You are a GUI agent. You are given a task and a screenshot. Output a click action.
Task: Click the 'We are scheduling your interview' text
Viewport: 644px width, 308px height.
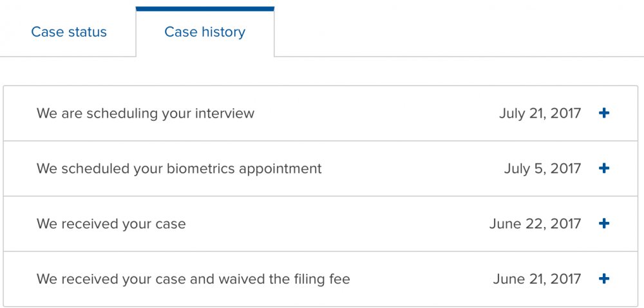tap(146, 114)
